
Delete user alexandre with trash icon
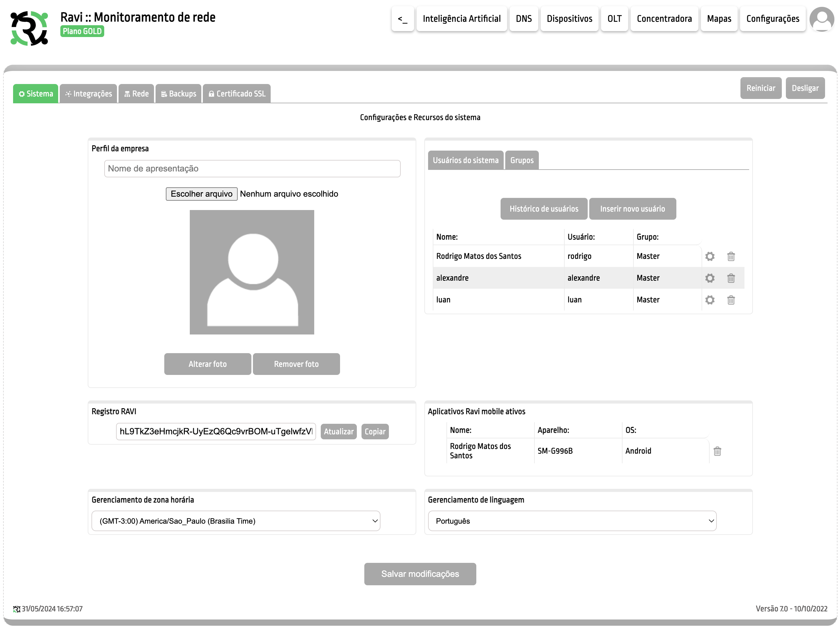pos(730,278)
